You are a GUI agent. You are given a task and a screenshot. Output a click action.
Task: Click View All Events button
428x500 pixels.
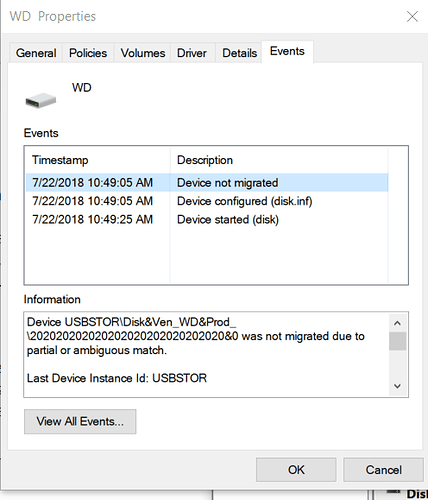click(80, 421)
